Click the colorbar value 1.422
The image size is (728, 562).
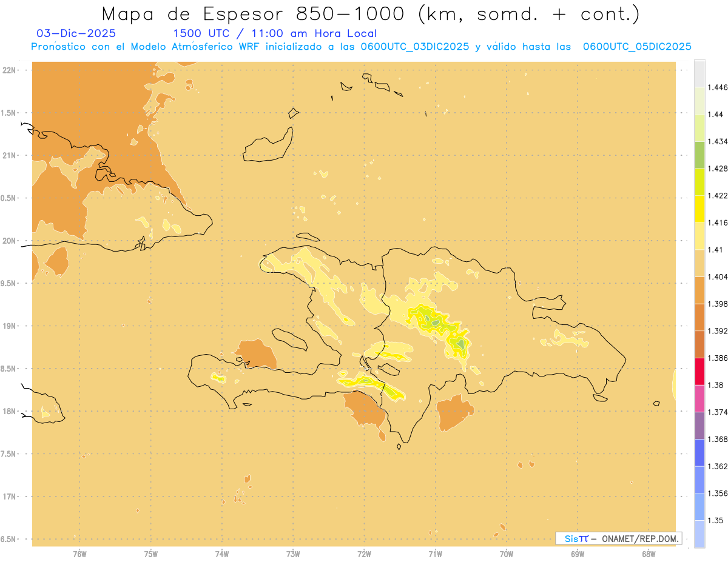[718, 195]
